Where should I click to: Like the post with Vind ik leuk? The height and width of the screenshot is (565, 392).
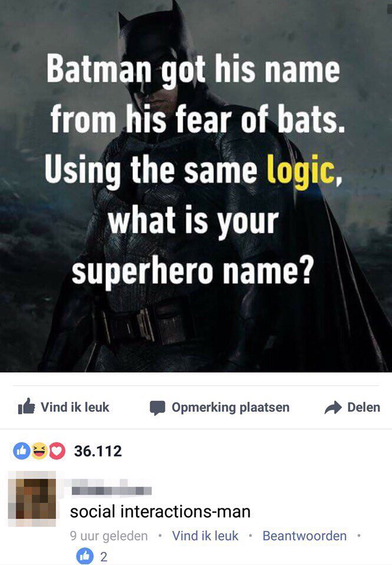(x=64, y=407)
